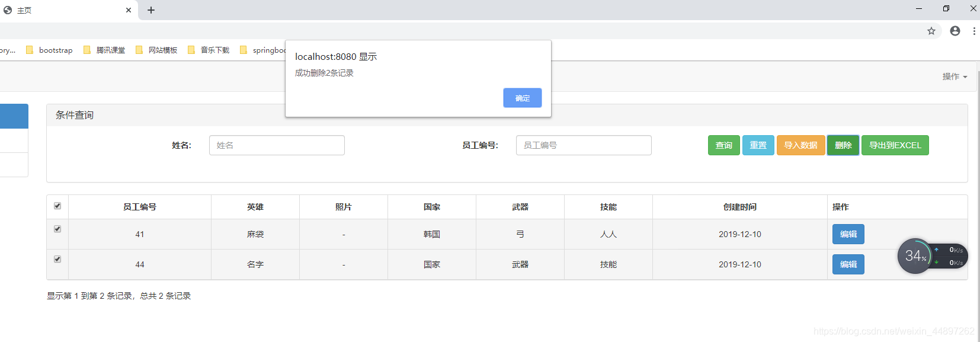Click the orange 导入数据 button
This screenshot has width=980, height=342.
801,145
